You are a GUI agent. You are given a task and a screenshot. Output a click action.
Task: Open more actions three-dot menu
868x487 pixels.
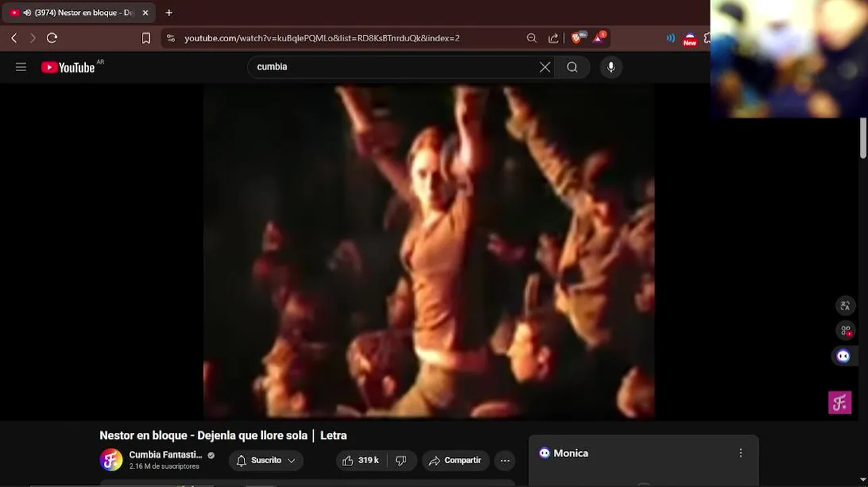[x=505, y=461]
